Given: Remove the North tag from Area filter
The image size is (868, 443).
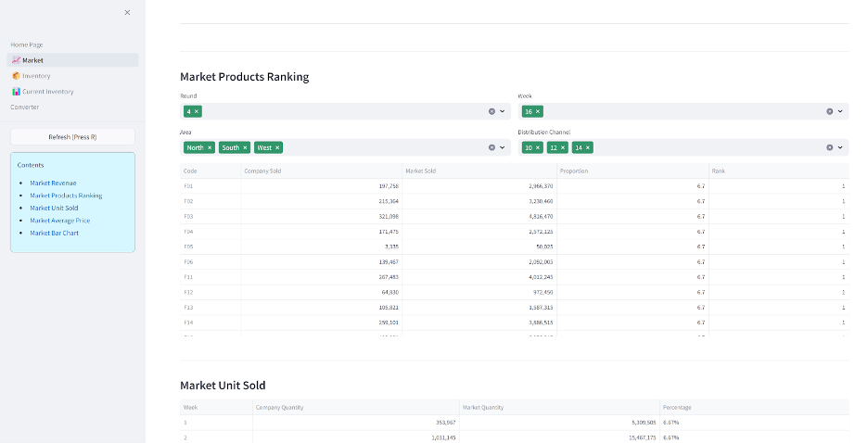Looking at the screenshot, I should click(210, 147).
